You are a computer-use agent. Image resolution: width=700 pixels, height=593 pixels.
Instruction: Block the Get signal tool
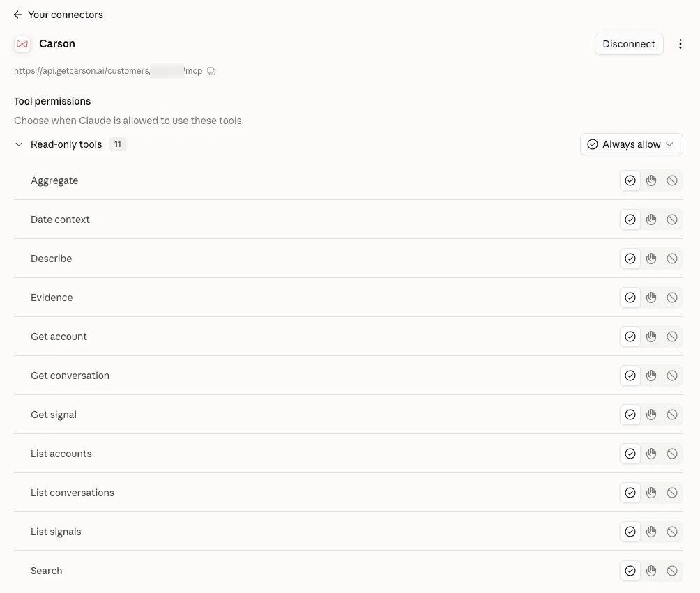pyautogui.click(x=672, y=415)
